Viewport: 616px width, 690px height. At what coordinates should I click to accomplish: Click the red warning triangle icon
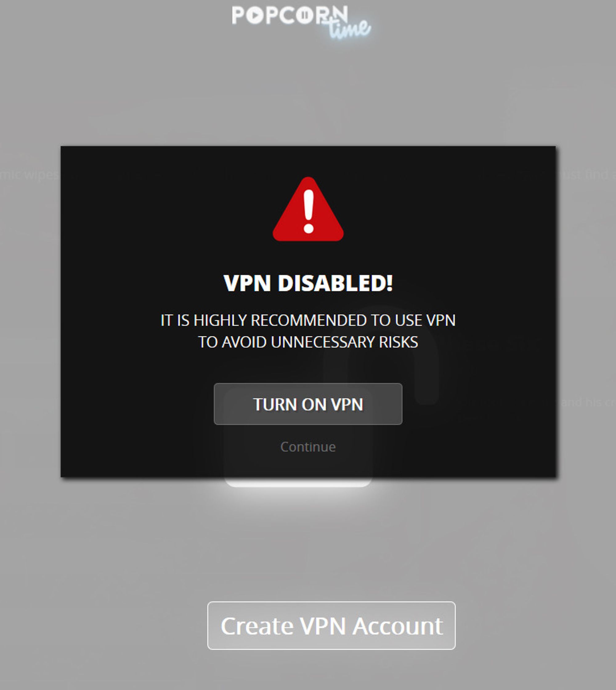[x=308, y=209]
